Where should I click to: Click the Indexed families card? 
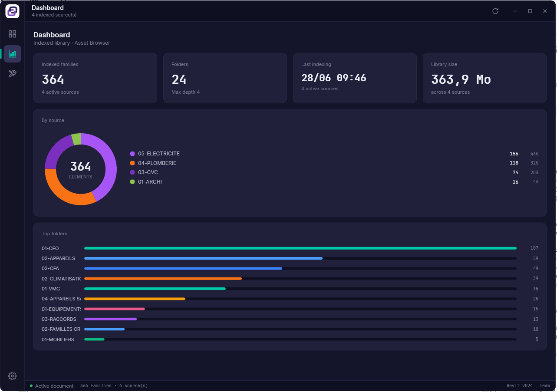coord(95,78)
